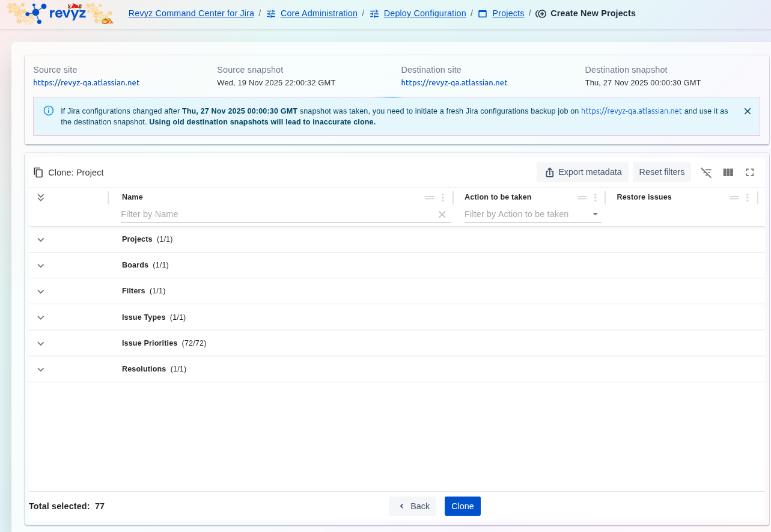Go to Core Administration breadcrumb

point(318,13)
